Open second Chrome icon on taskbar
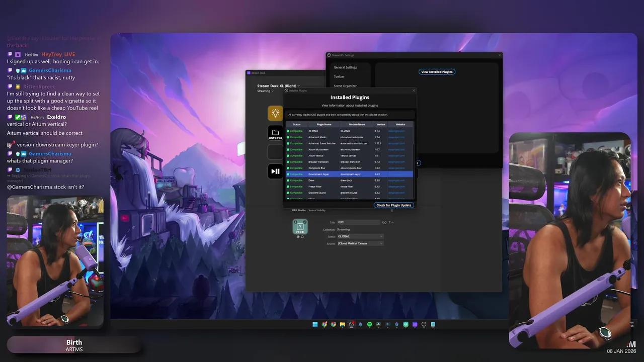Image resolution: width=644 pixels, height=362 pixels. pyautogui.click(x=333, y=324)
